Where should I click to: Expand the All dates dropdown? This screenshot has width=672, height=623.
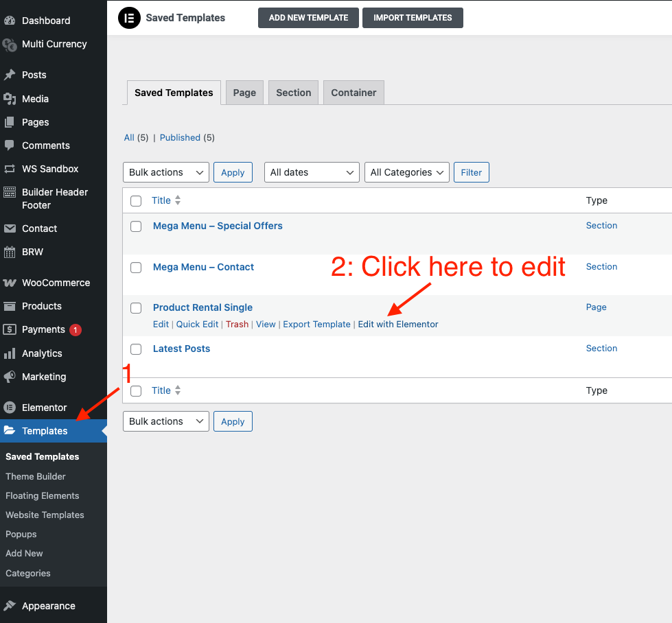coord(312,172)
